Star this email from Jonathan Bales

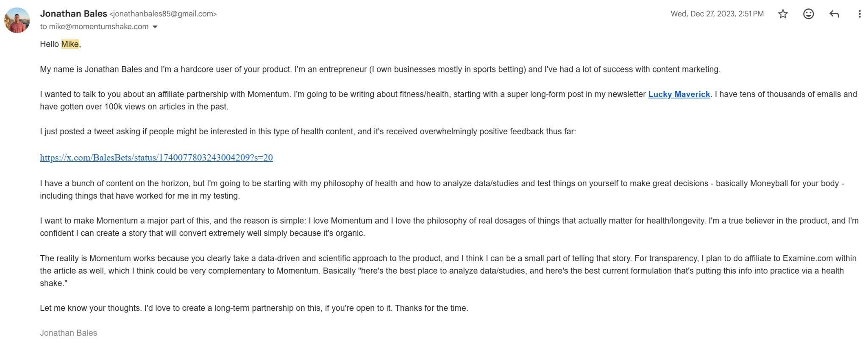(x=783, y=14)
